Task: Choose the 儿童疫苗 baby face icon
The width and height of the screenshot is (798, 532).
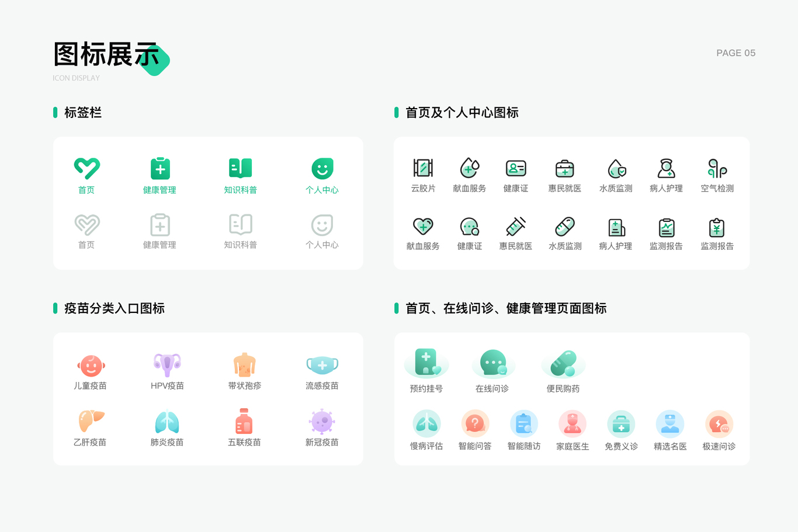Action: 91,366
